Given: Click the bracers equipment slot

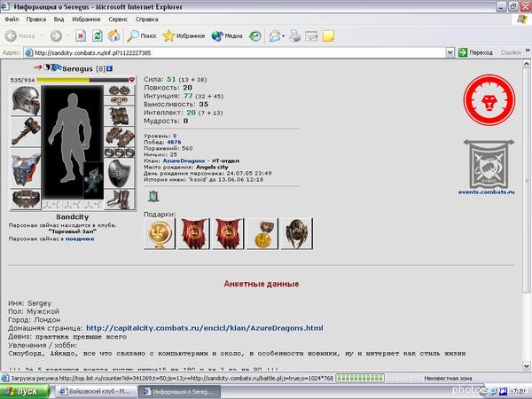Looking at the screenshot, I should [120, 116].
